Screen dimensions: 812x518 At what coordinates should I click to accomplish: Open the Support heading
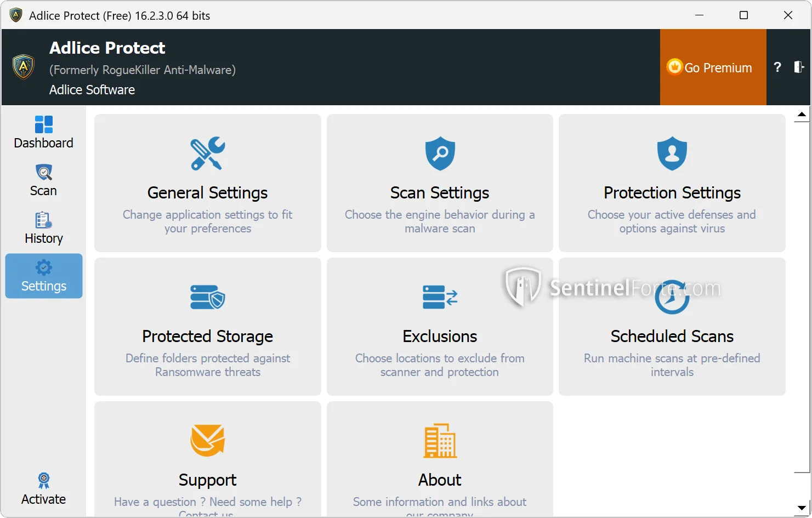point(208,480)
